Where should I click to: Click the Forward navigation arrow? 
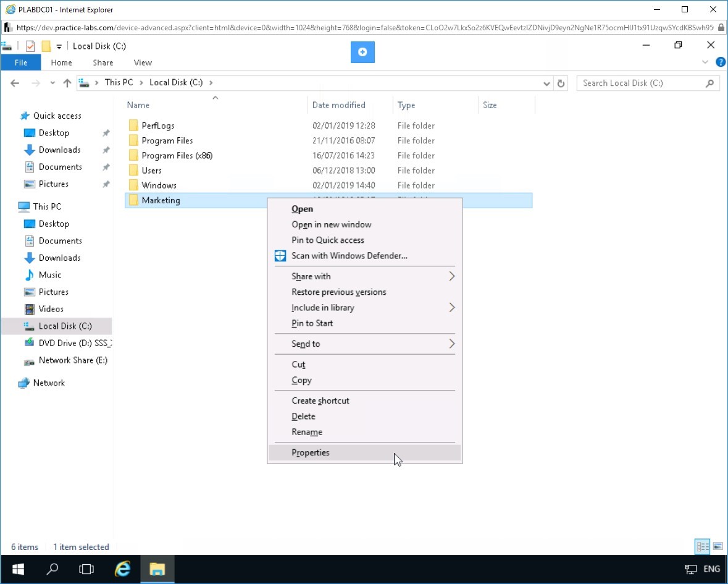point(36,83)
